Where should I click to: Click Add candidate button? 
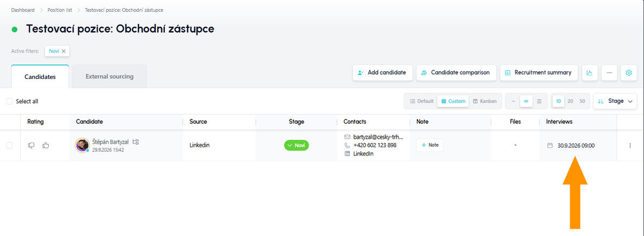point(383,73)
